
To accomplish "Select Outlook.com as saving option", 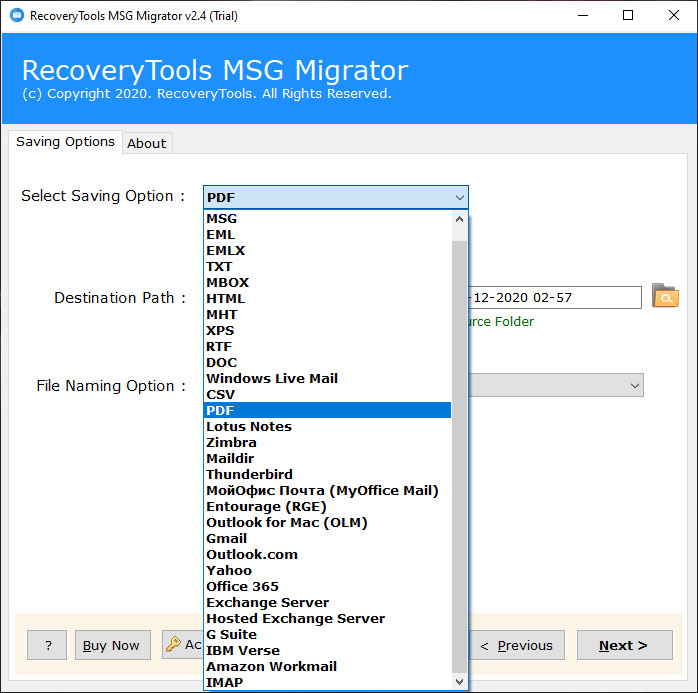I will pos(328,555).
